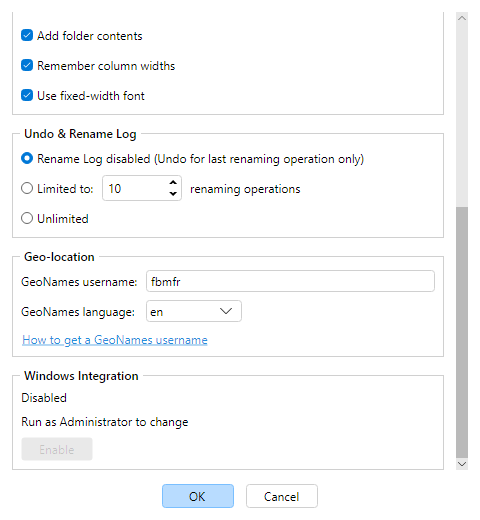Click the Windows Integration group heading
The image size is (480, 520).
(81, 376)
